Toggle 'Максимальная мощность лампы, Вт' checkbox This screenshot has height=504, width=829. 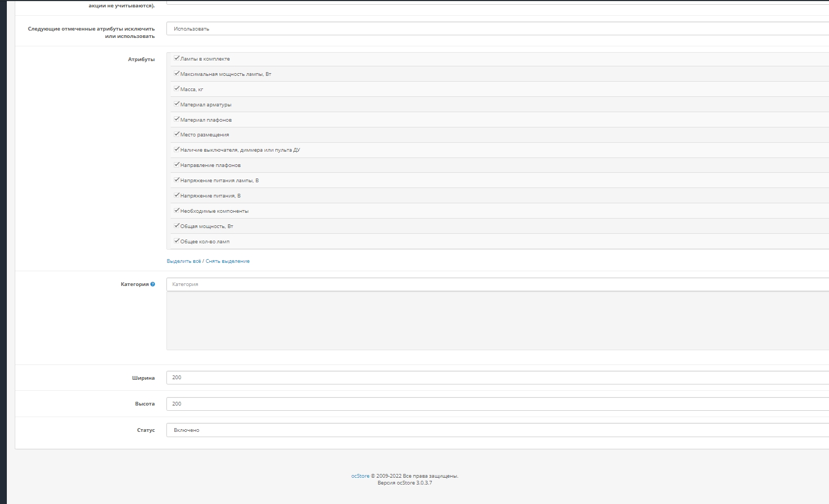177,74
